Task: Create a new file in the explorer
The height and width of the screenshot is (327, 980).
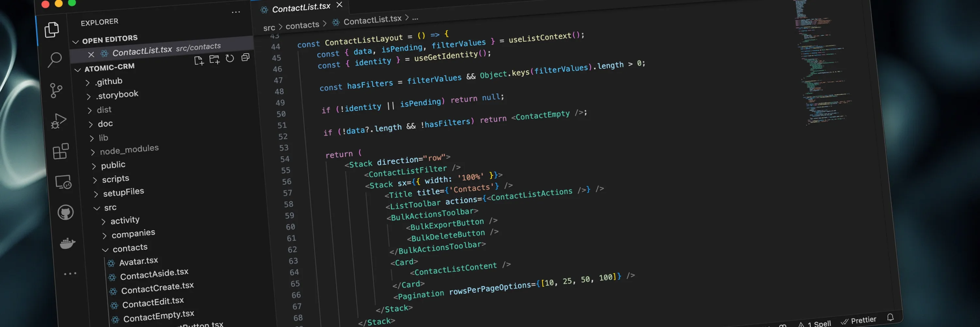Action: click(199, 60)
